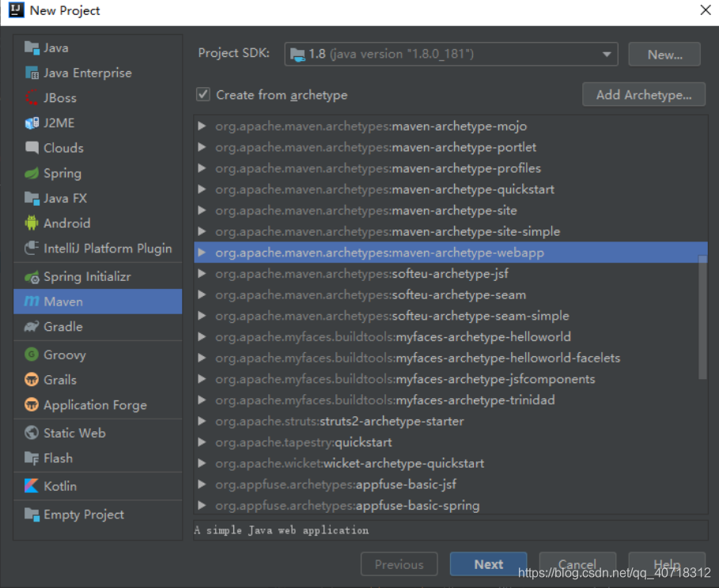This screenshot has height=588, width=719.
Task: Click the Kotlin logo icon
Action: [32, 486]
